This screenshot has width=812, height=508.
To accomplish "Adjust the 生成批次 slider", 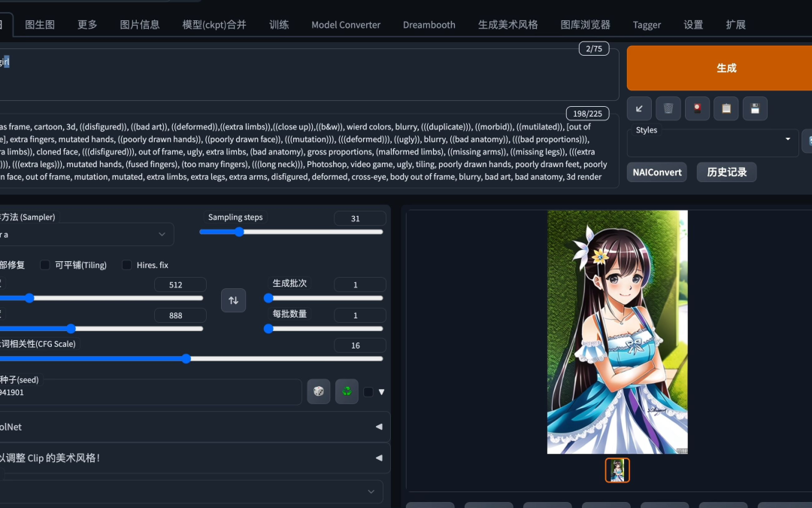I will pyautogui.click(x=323, y=298).
